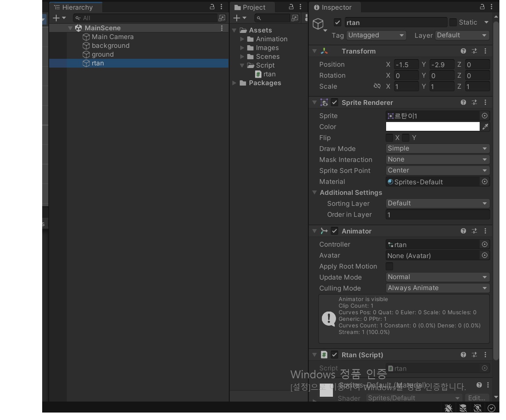Open Sprite Renderer kebab menu
506x420 pixels.
click(x=485, y=102)
